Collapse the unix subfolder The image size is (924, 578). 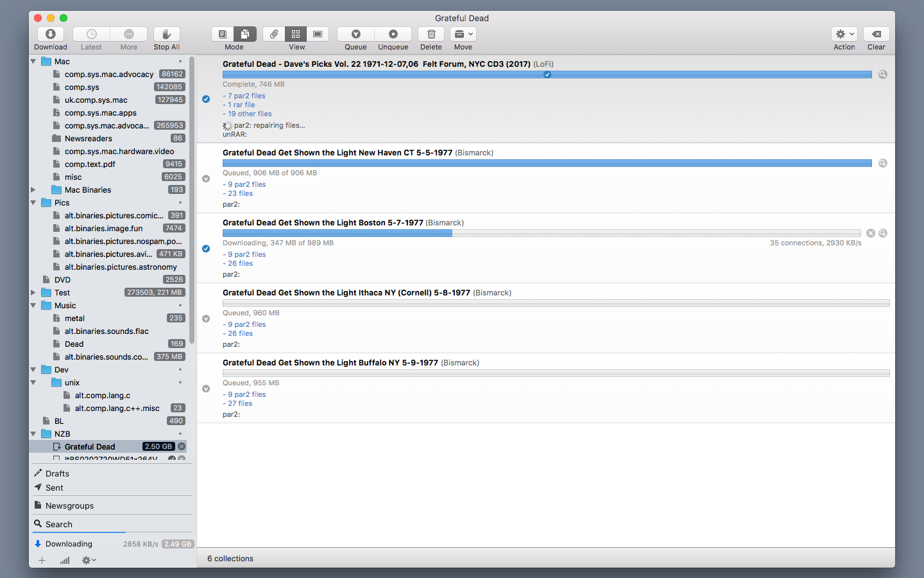point(33,383)
